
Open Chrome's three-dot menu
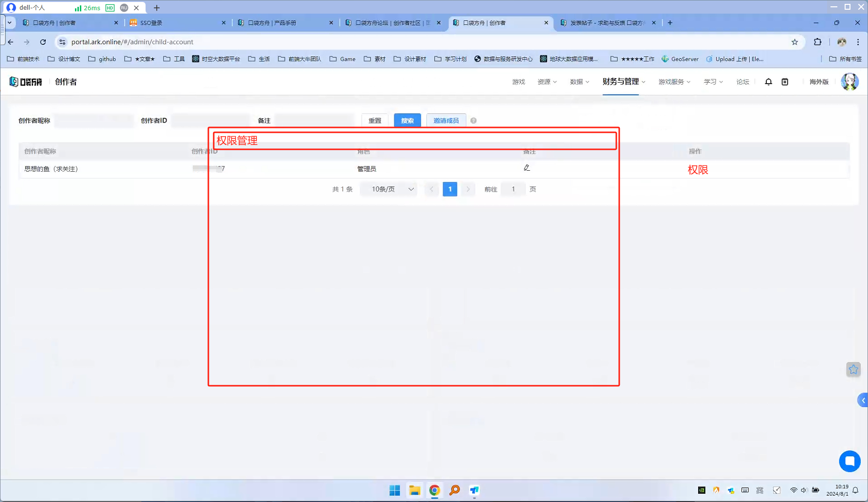(x=858, y=42)
